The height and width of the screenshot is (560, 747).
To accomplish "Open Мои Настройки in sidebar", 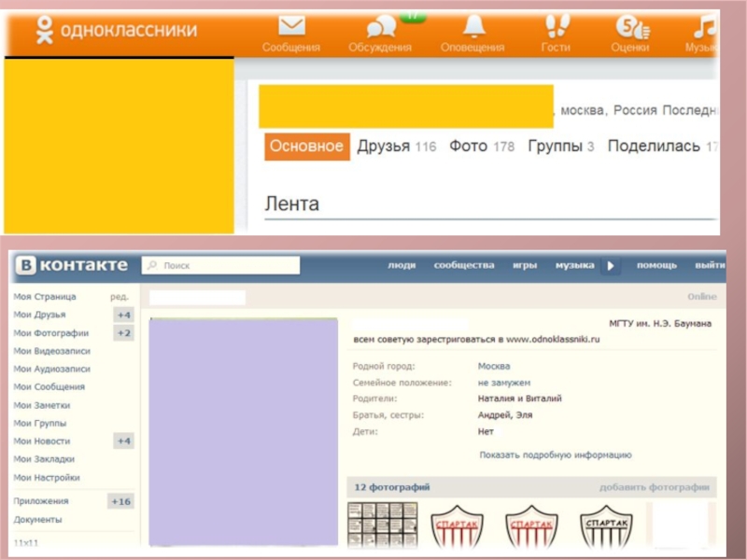I will pos(47,478).
